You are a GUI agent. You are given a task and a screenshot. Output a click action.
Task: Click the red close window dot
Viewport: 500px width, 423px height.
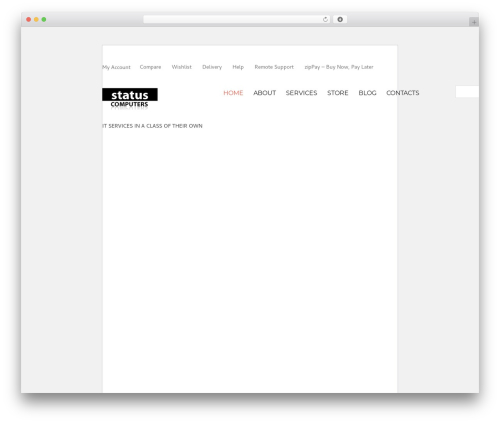(x=29, y=20)
